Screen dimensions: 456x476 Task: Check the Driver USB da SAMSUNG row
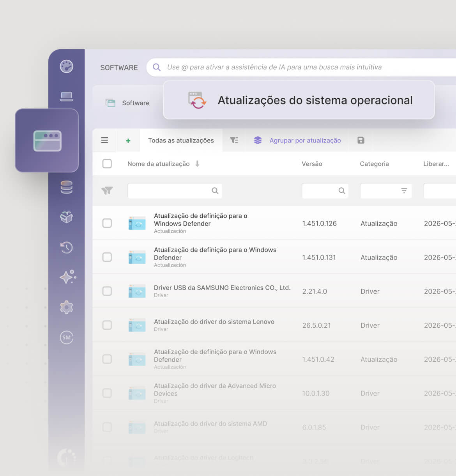pos(107,291)
